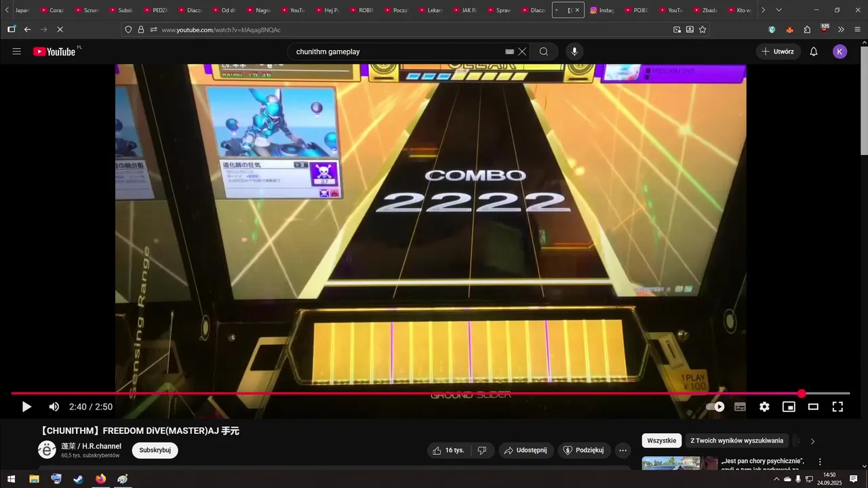
Task: Click the download-tray icon beside bookmark star
Action: click(x=690, y=30)
